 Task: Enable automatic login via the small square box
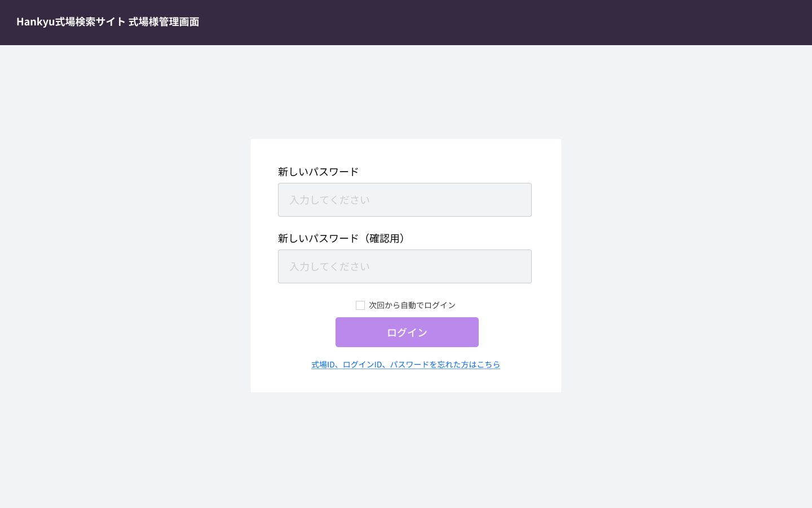pos(360,305)
